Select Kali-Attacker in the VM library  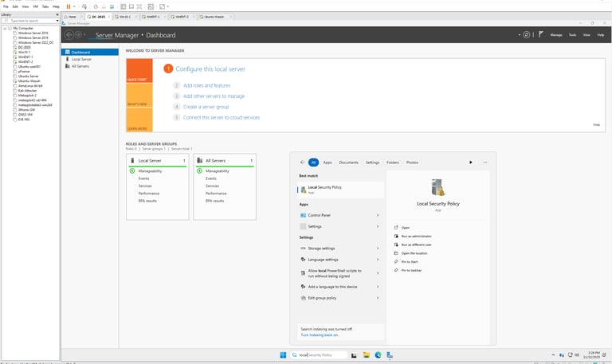27,91
